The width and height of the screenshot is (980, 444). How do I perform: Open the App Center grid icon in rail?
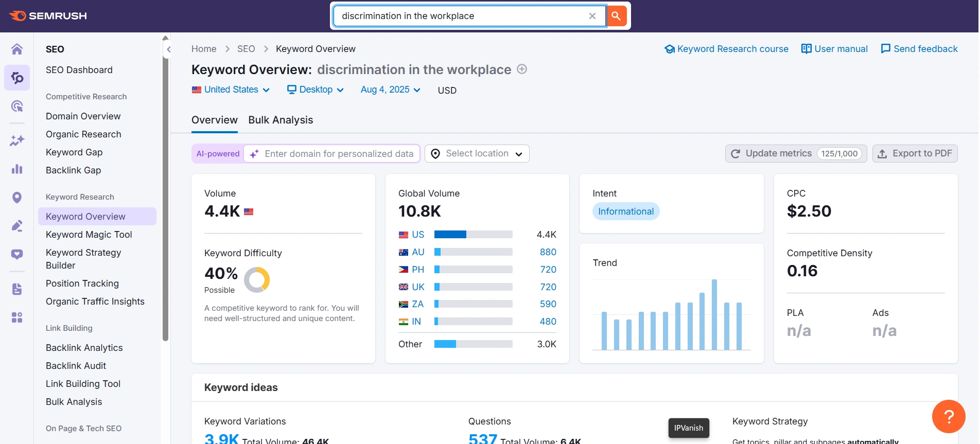tap(17, 317)
